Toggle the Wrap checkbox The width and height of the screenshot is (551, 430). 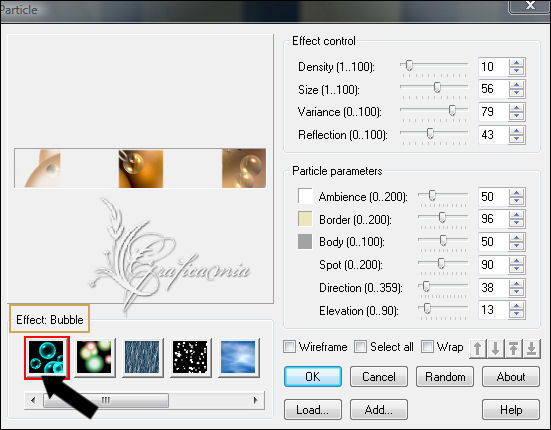tap(427, 347)
